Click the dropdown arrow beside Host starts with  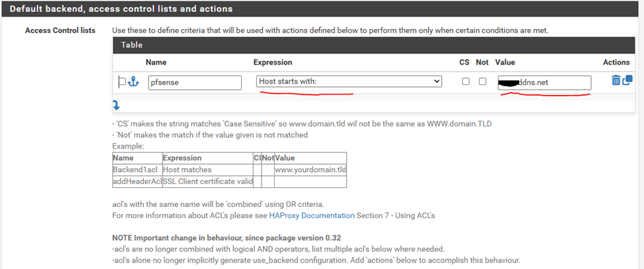(x=435, y=82)
